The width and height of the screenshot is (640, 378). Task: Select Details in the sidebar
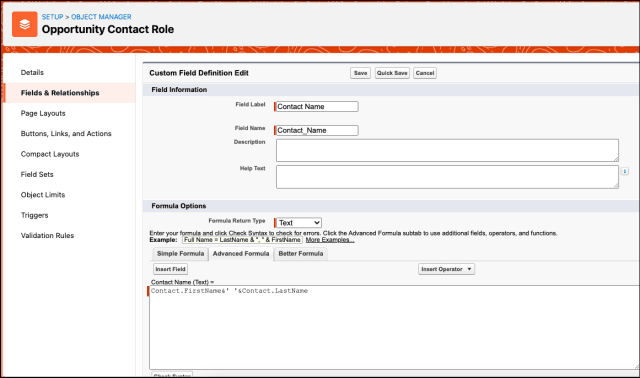32,72
